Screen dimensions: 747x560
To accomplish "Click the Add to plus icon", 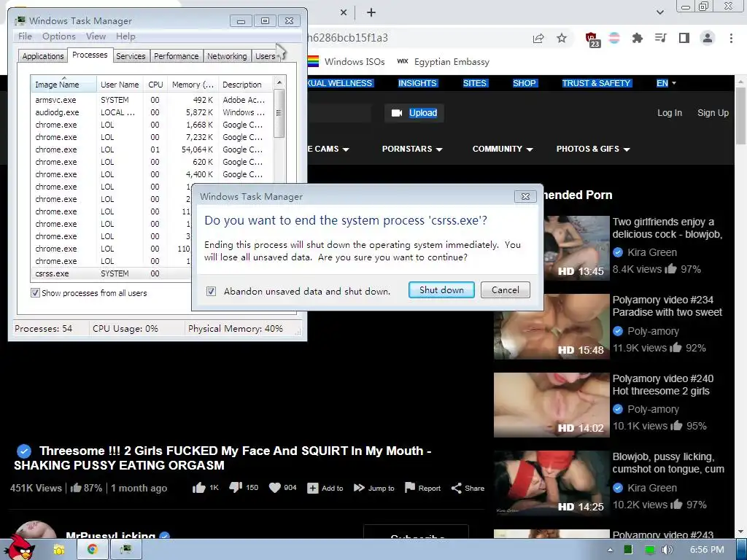I will click(x=312, y=488).
